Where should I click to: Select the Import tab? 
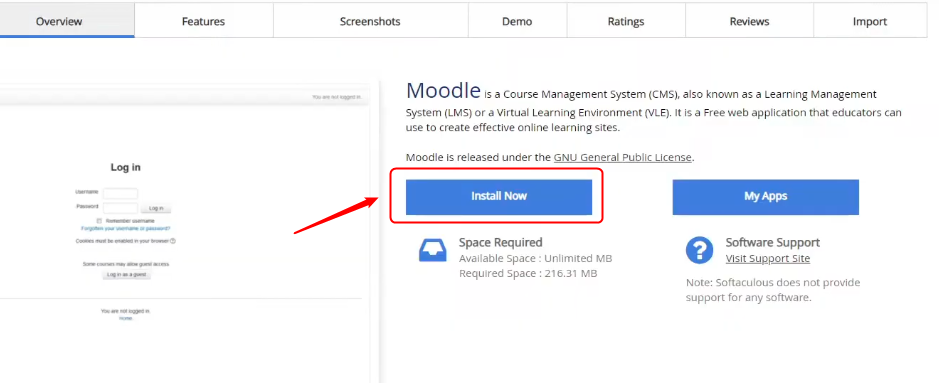(870, 21)
